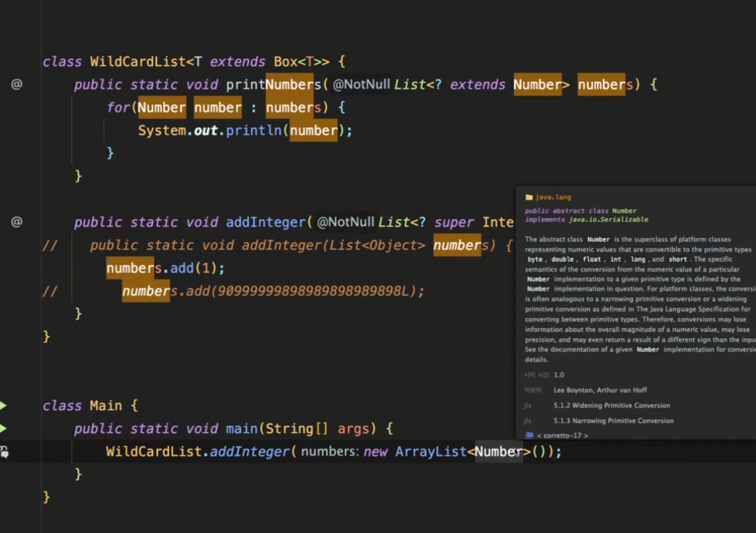The width and height of the screenshot is (756, 533).
Task: Open the 5.1.3 Narrowing Primitive Conversion link
Action: [614, 421]
